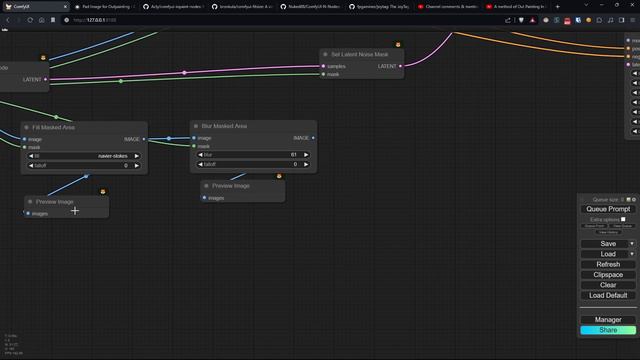Close the ComfyUI browser tab

click(65, 7)
